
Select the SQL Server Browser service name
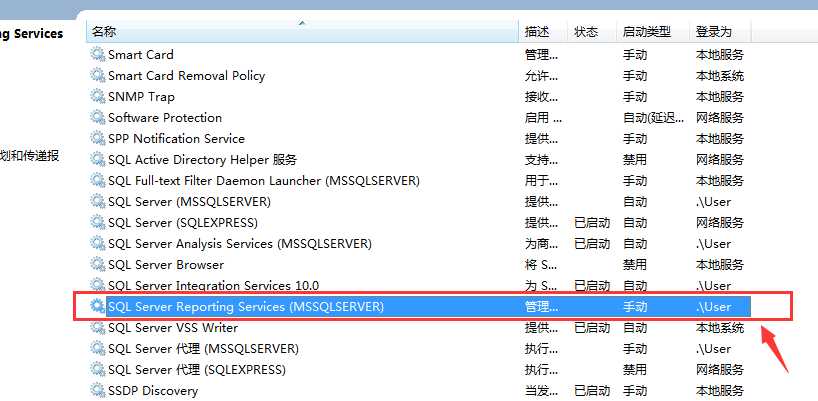(166, 264)
